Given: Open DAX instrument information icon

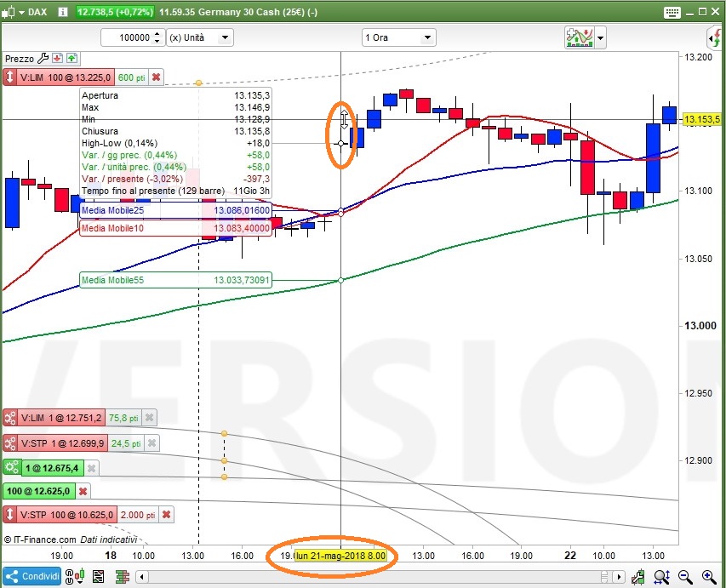Looking at the screenshot, I should point(62,12).
